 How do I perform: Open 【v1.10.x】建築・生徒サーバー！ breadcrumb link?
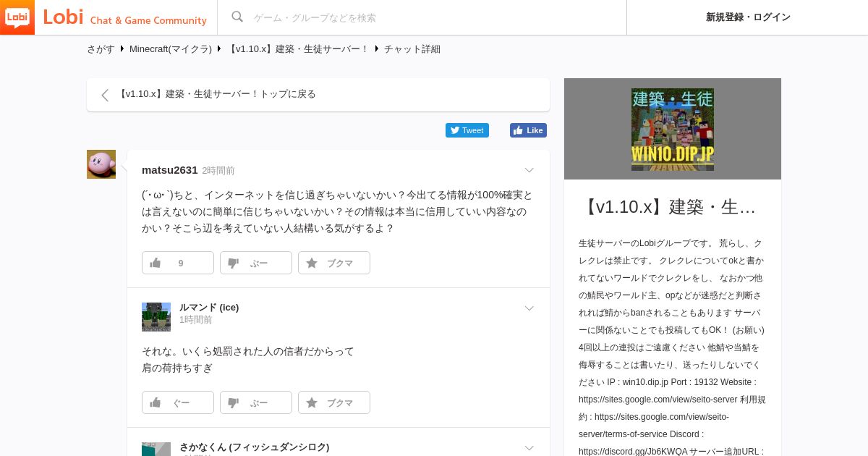(x=298, y=49)
